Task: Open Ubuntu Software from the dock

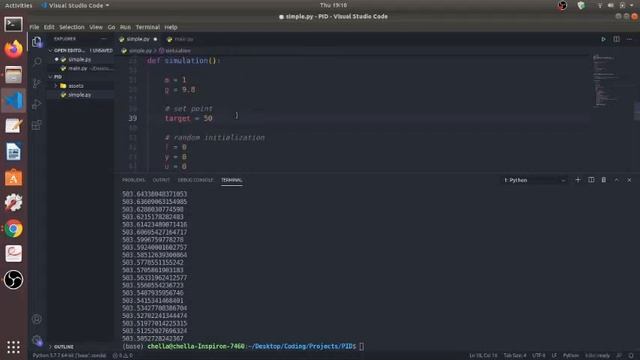Action: [13, 178]
